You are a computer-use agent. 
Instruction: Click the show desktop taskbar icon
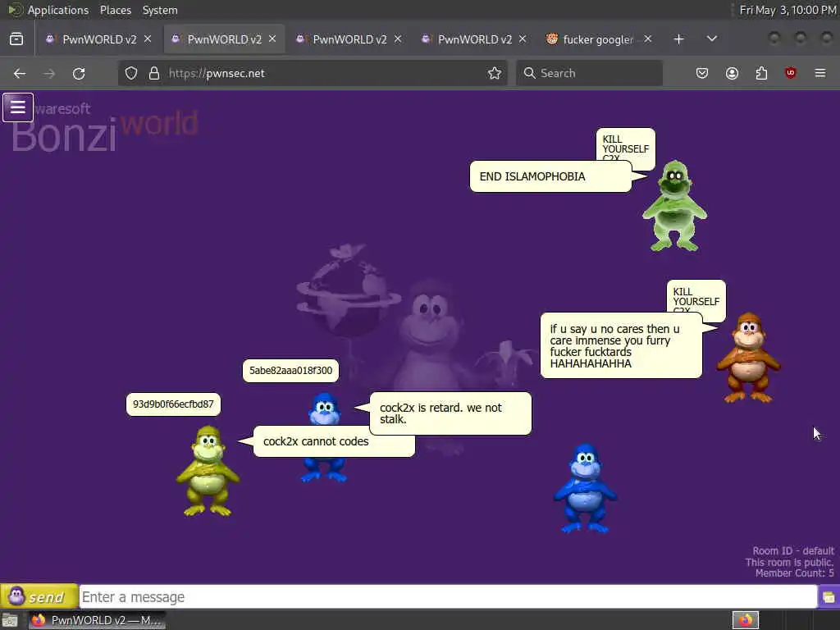[10, 620]
